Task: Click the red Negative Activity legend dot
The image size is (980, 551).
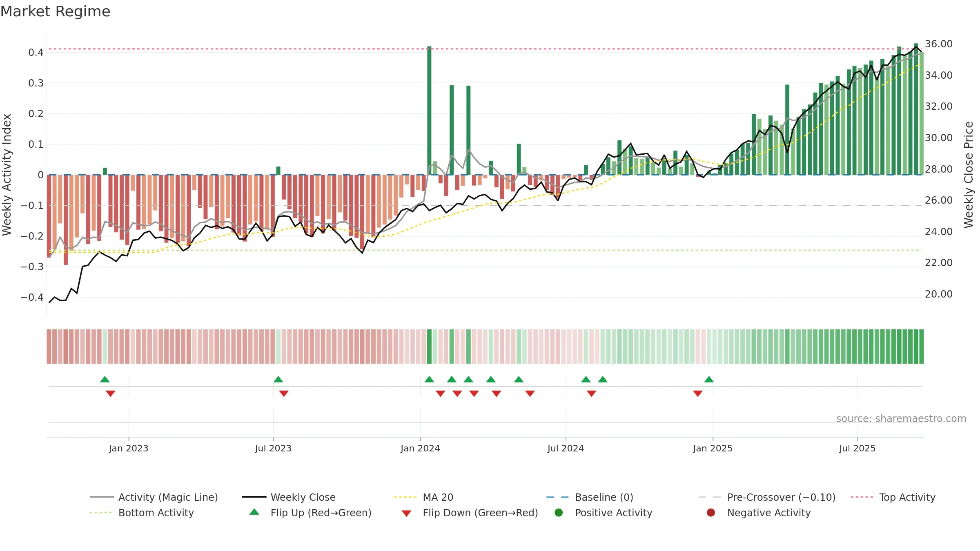Action: (x=711, y=513)
